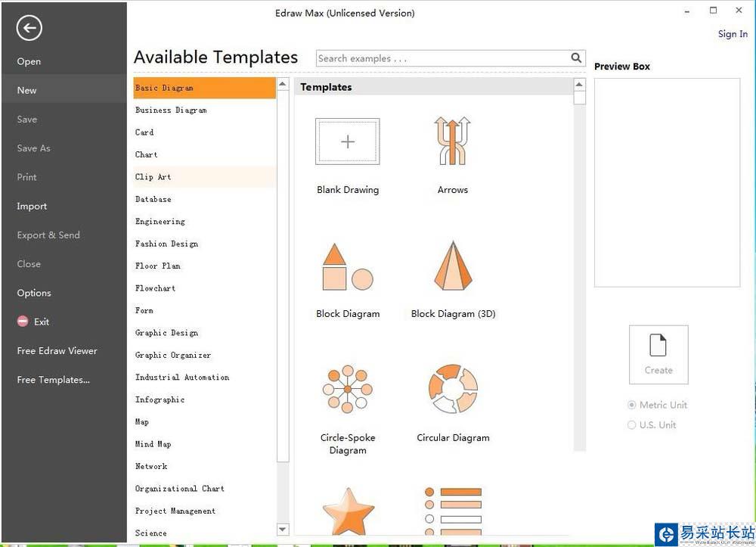Open the Import menu item

pyautogui.click(x=32, y=206)
